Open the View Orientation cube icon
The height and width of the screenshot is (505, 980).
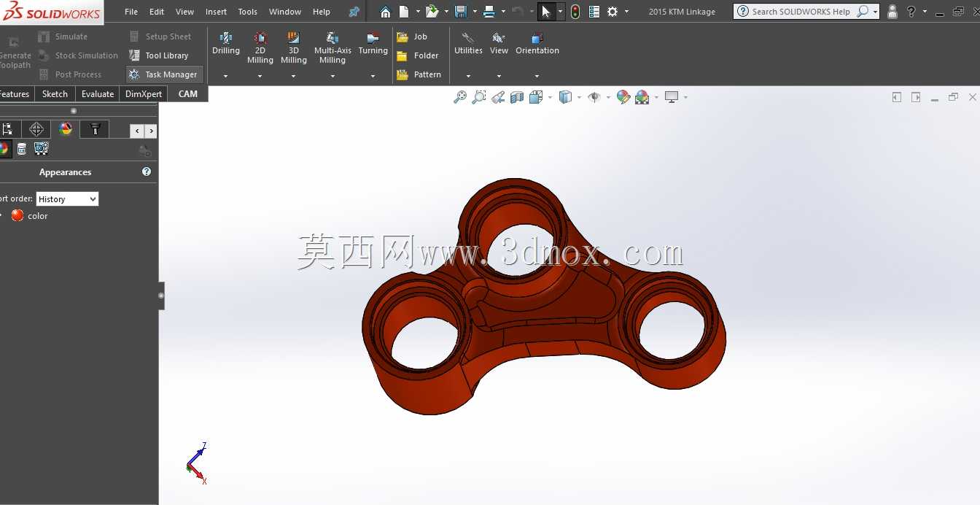(x=536, y=97)
